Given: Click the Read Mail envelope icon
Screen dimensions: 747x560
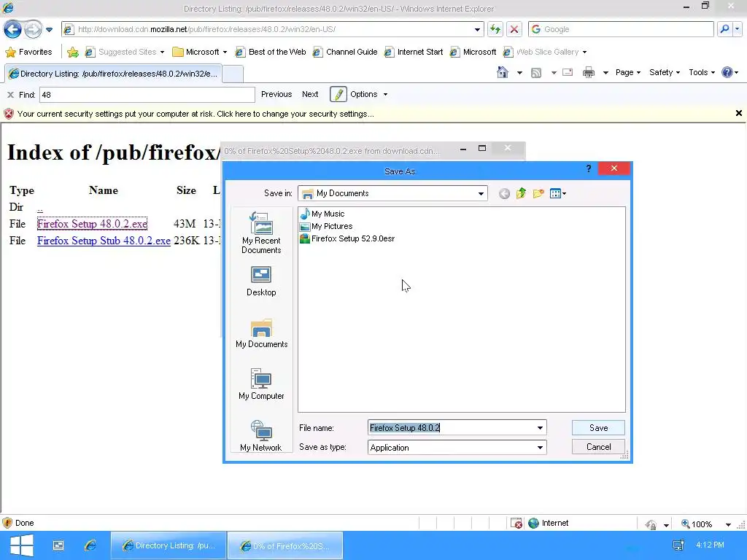Looking at the screenshot, I should [x=568, y=72].
